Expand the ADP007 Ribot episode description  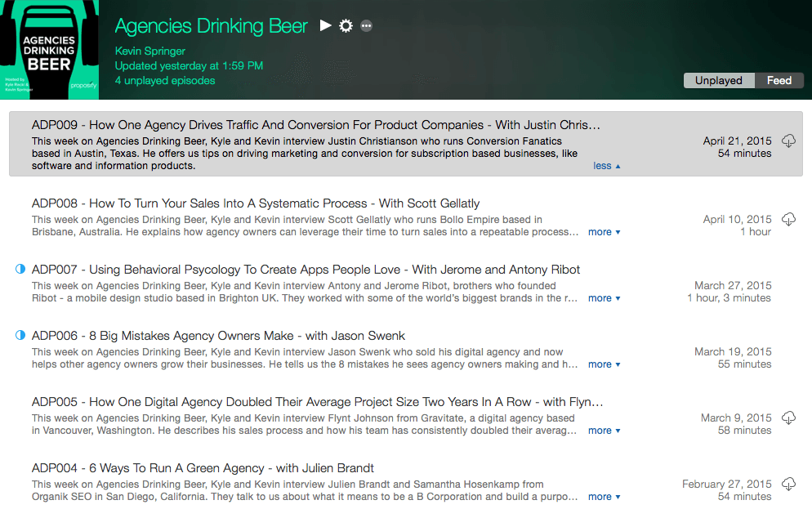(604, 298)
